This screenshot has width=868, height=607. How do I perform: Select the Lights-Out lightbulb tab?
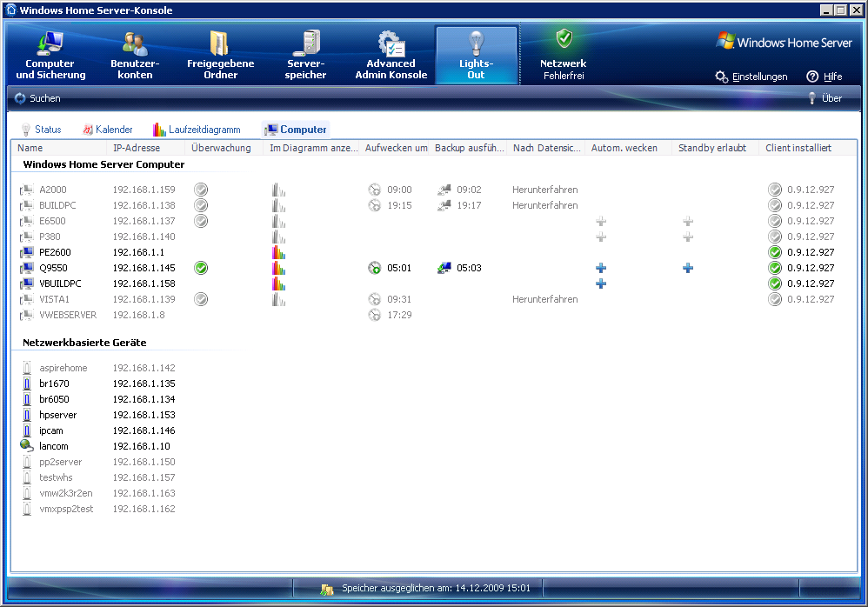coord(476,56)
